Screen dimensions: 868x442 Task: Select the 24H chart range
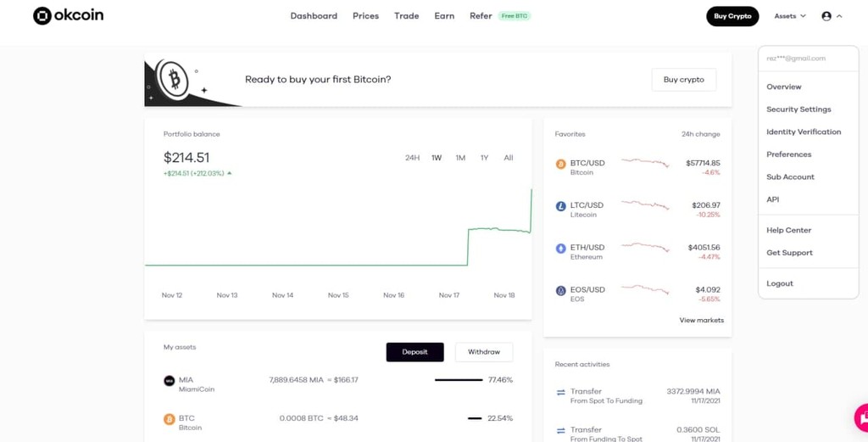point(413,158)
